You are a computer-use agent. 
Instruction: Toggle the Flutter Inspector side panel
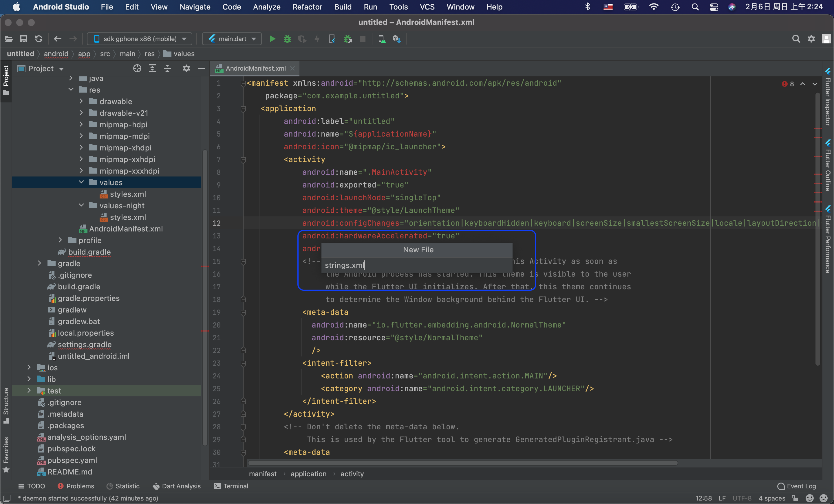coord(828,96)
